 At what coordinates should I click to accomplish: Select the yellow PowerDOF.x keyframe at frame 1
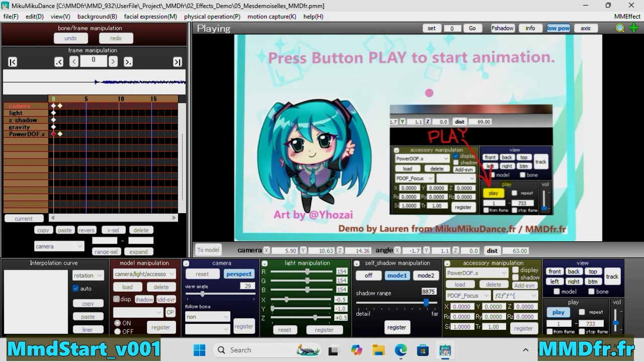tap(60, 134)
